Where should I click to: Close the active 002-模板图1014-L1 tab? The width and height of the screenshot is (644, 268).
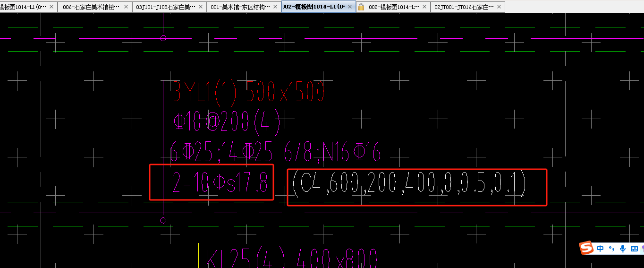[349, 7]
